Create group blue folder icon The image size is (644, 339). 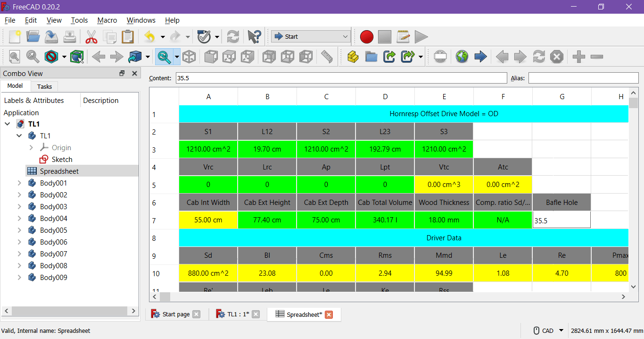372,57
